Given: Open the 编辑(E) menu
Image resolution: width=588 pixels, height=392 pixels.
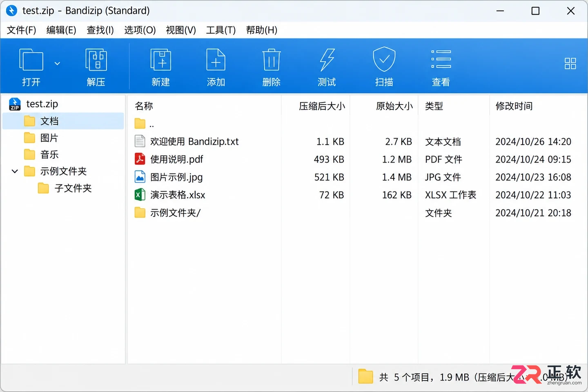Looking at the screenshot, I should click(61, 30).
